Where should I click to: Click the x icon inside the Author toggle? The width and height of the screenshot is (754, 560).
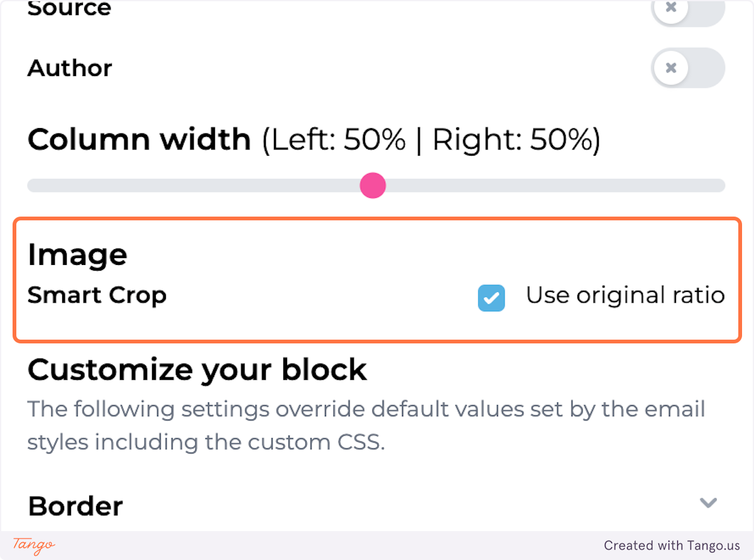tap(671, 68)
